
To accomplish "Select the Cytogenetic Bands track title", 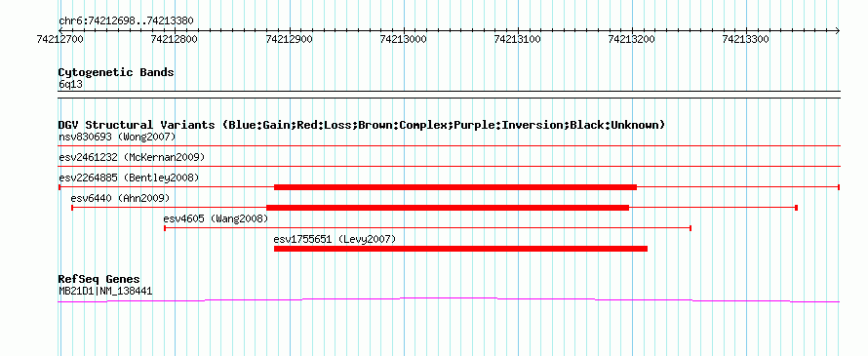I will click(x=116, y=72).
